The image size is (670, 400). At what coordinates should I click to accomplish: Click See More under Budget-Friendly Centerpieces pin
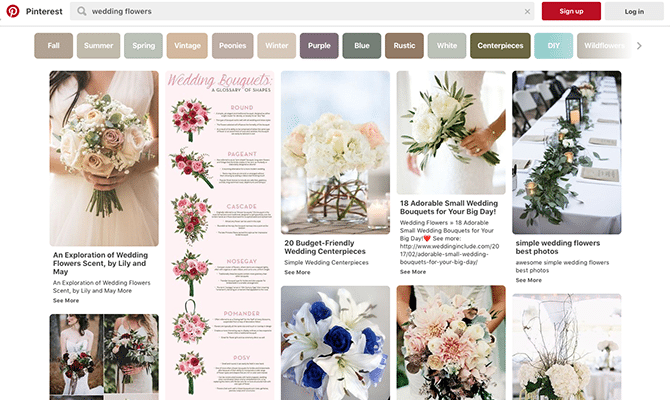coord(297,272)
